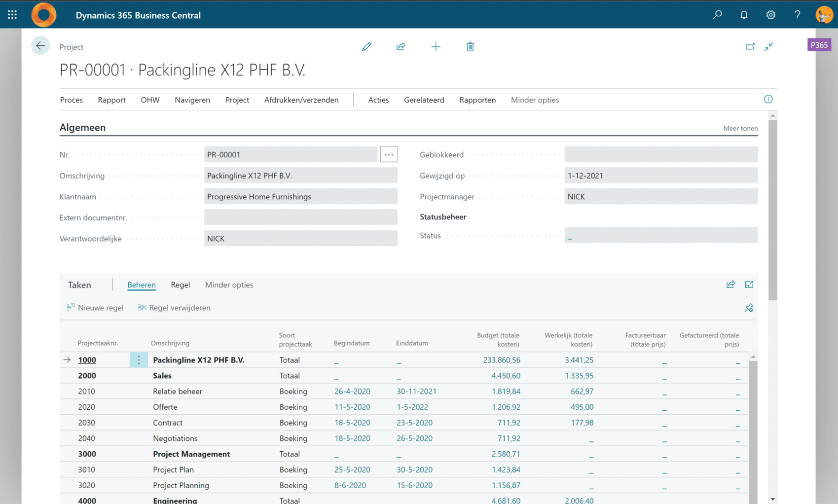This screenshot has width=838, height=504.
Task: Click the Geblokkeerd field
Action: (x=661, y=154)
